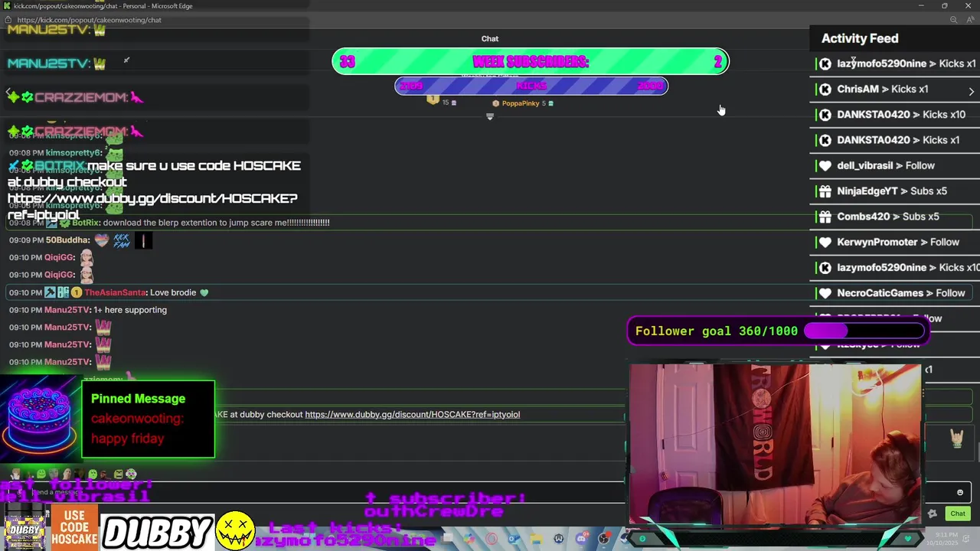Click USE CODE HOSCAKE banner
The width and height of the screenshot is (980, 551).
[x=74, y=528]
